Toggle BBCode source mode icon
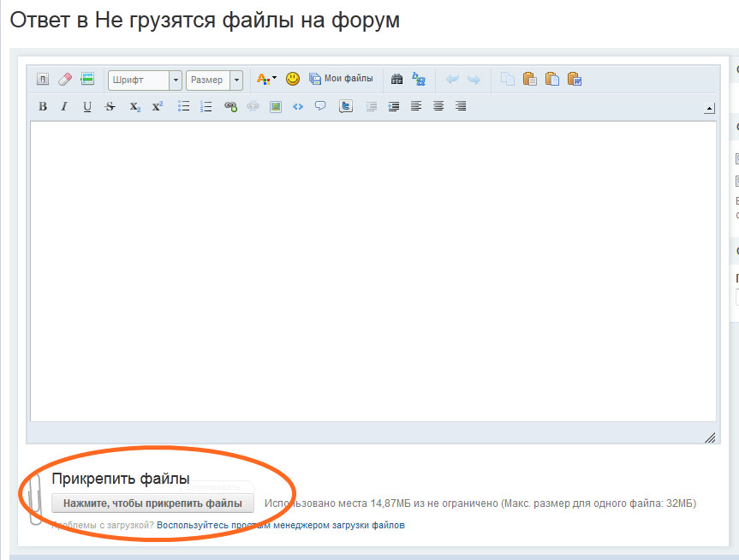739x560 pixels. (x=43, y=79)
